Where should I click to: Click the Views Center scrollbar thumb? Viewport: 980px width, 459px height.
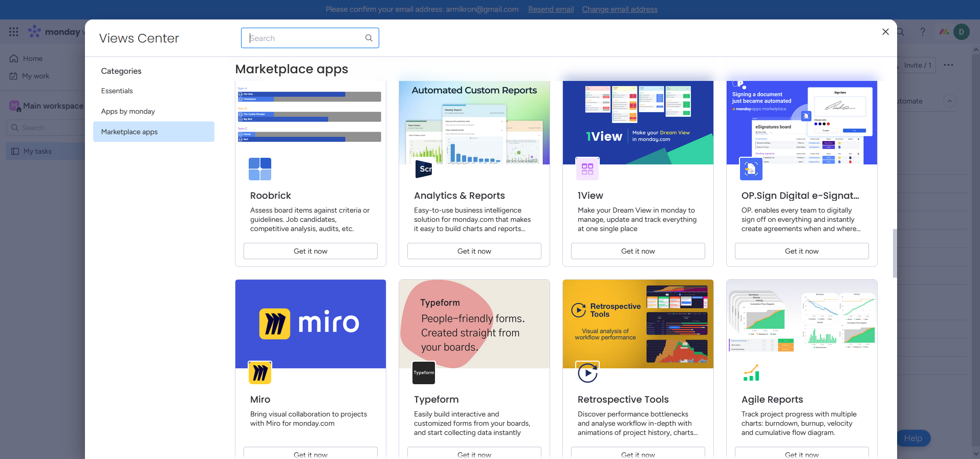pyautogui.click(x=895, y=253)
